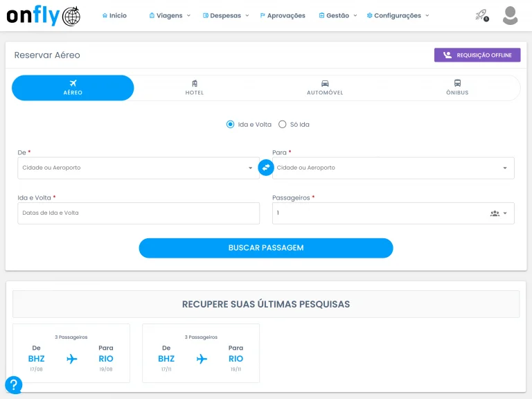Select the Só Ida option
Viewport: 532px width, 399px height.
294,125
